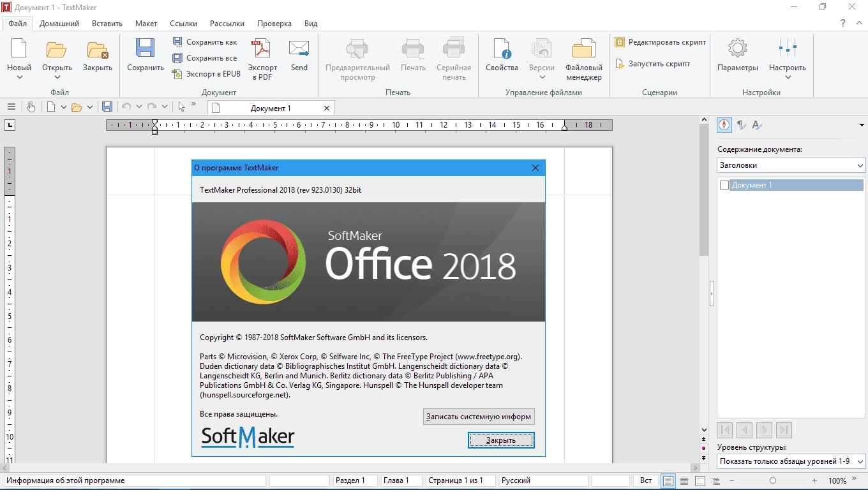Open the Настроить sliders icon
Viewport: 868px width, 490px height.
pos(788,49)
